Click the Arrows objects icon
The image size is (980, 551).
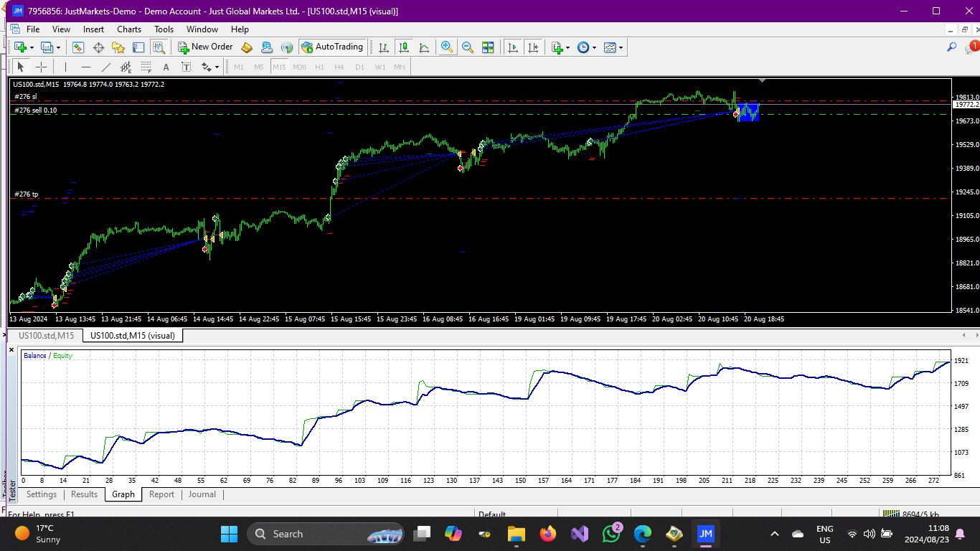pos(207,67)
